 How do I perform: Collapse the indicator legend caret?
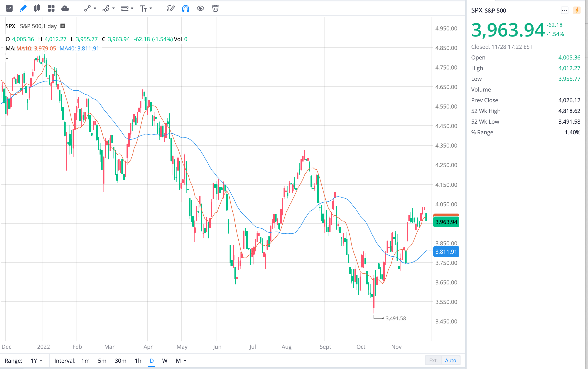click(7, 59)
